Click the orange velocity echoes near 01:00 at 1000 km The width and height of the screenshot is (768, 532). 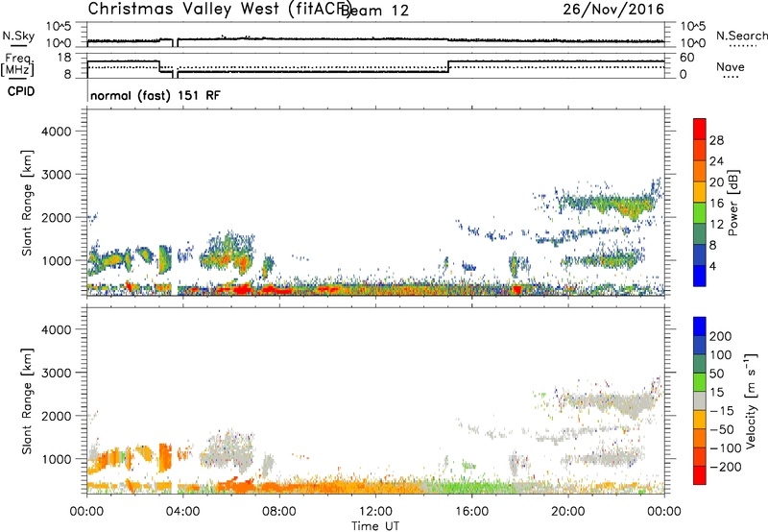(111, 460)
